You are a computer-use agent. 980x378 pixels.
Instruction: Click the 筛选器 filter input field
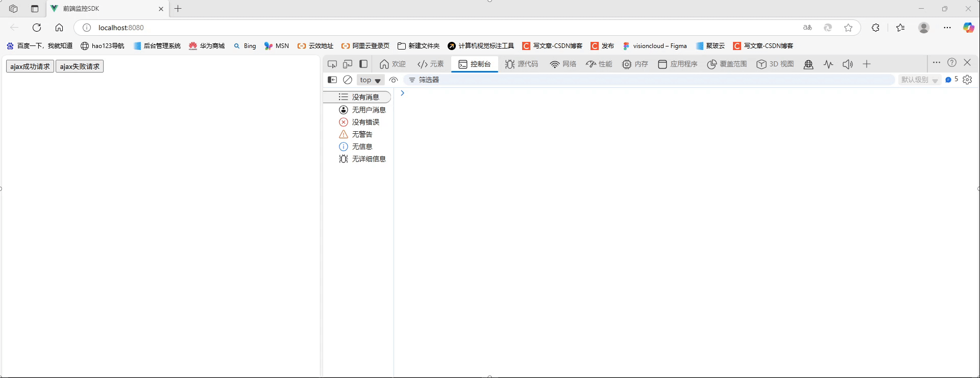(649, 80)
